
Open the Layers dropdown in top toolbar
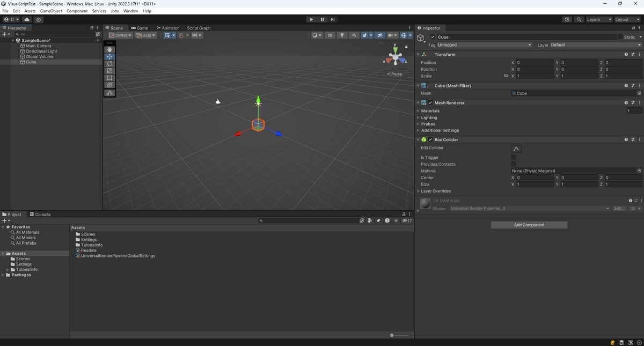pyautogui.click(x=598, y=19)
